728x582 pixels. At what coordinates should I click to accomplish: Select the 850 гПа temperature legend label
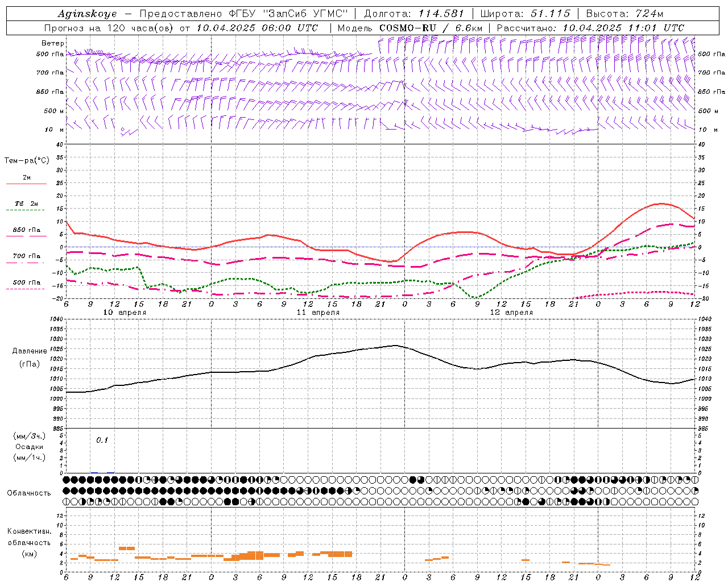(27, 230)
